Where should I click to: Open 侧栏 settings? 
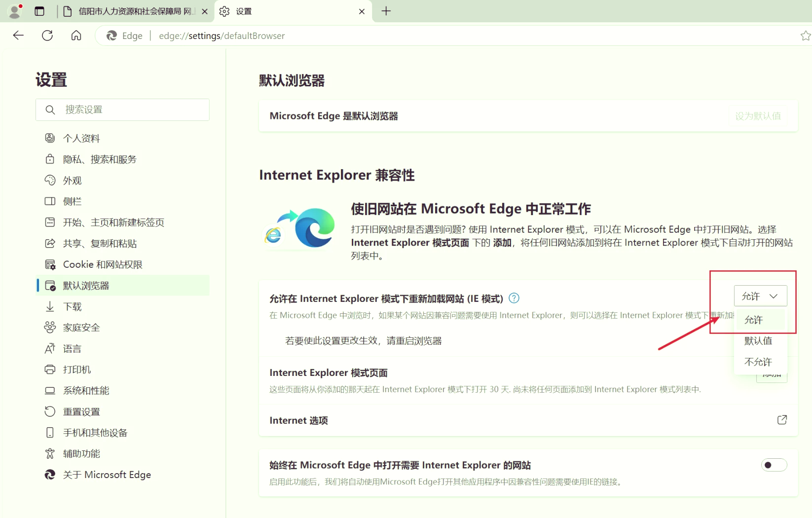[x=123, y=201]
